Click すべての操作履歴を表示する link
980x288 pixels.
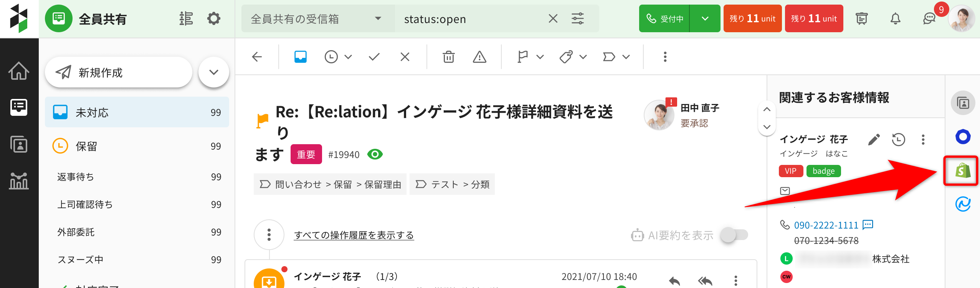pyautogui.click(x=354, y=235)
